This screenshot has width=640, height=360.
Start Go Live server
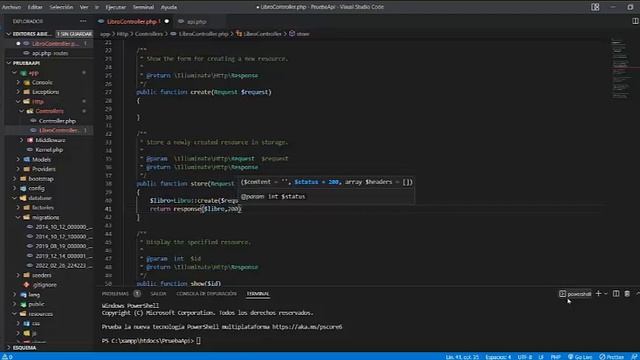tap(580, 357)
